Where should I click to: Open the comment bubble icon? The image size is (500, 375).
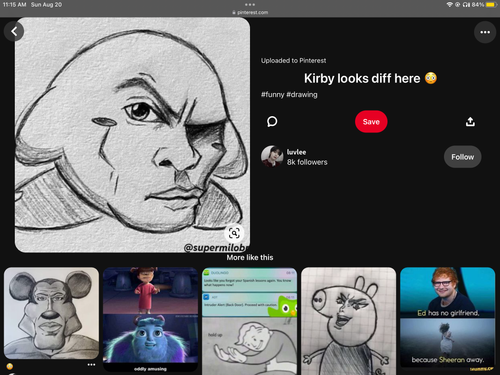click(272, 122)
